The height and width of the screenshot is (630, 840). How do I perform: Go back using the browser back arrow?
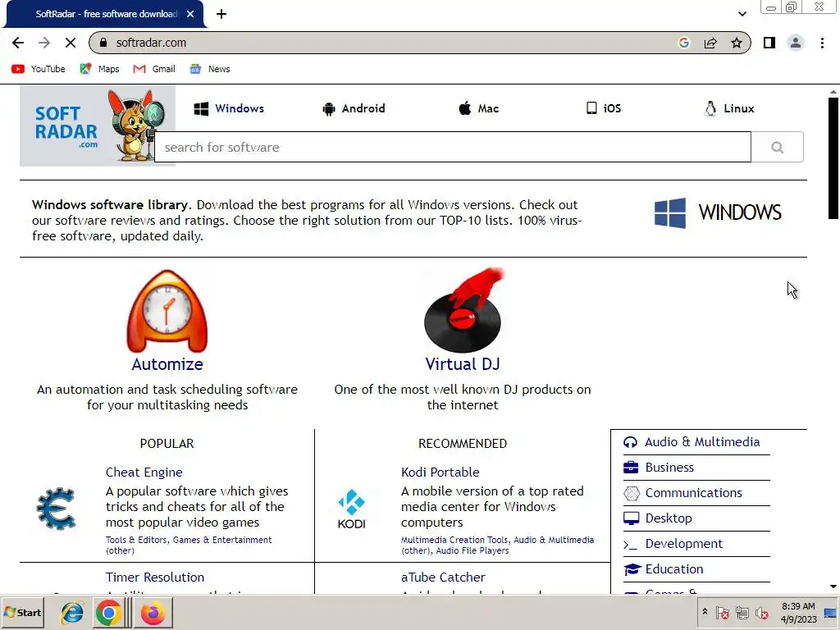[x=18, y=43]
